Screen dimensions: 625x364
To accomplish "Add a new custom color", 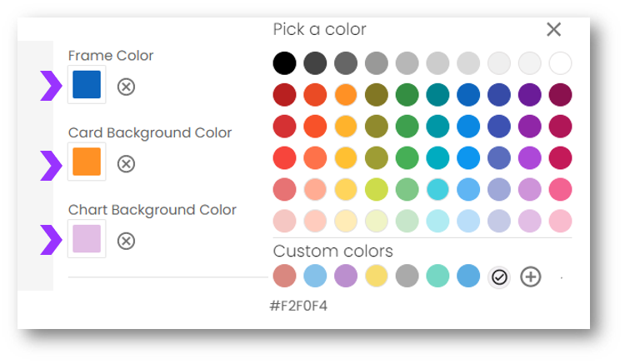I will tap(530, 277).
